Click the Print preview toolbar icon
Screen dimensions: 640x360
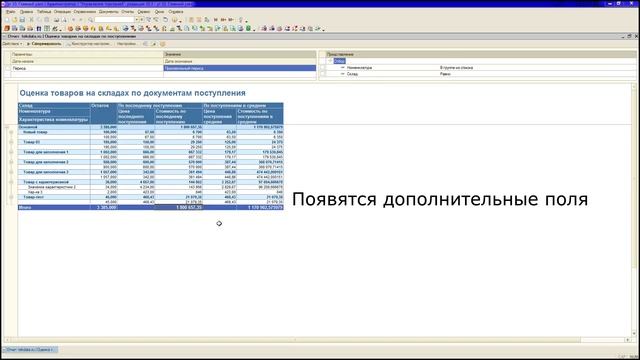coord(64,20)
